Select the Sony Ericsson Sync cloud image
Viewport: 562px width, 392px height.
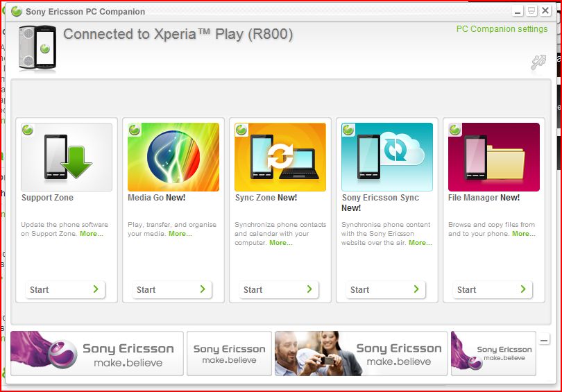(387, 157)
